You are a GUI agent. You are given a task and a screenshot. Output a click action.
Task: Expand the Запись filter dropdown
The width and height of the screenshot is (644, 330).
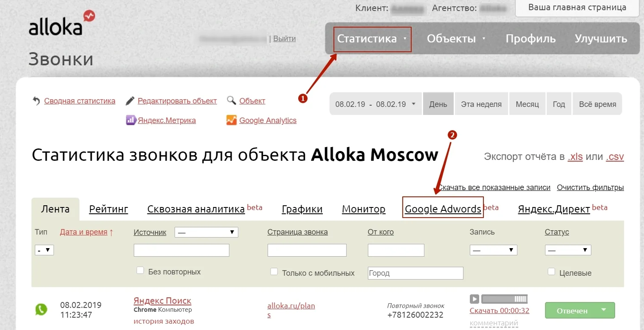click(x=494, y=250)
